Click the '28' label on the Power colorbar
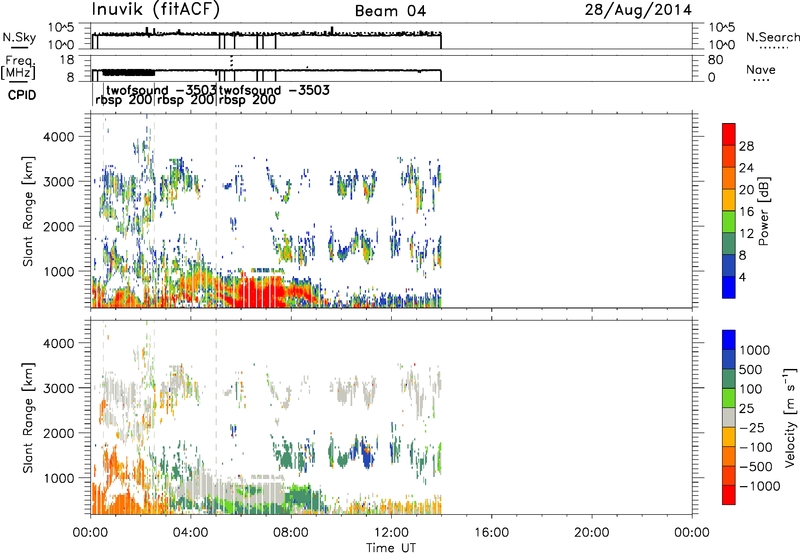The width and height of the screenshot is (800, 554). 746,146
